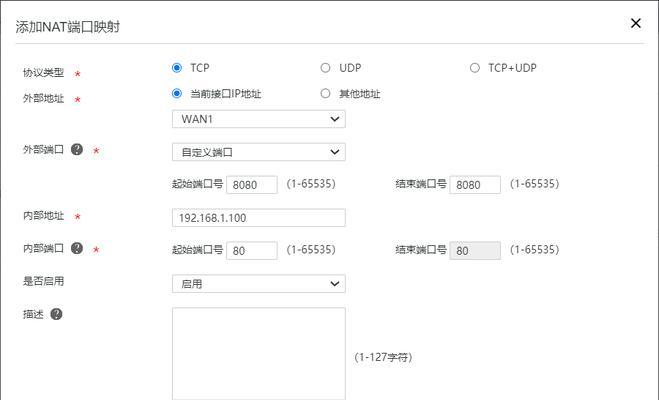Click the 是否启用 label text
This screenshot has width=659, height=400.
point(43,281)
